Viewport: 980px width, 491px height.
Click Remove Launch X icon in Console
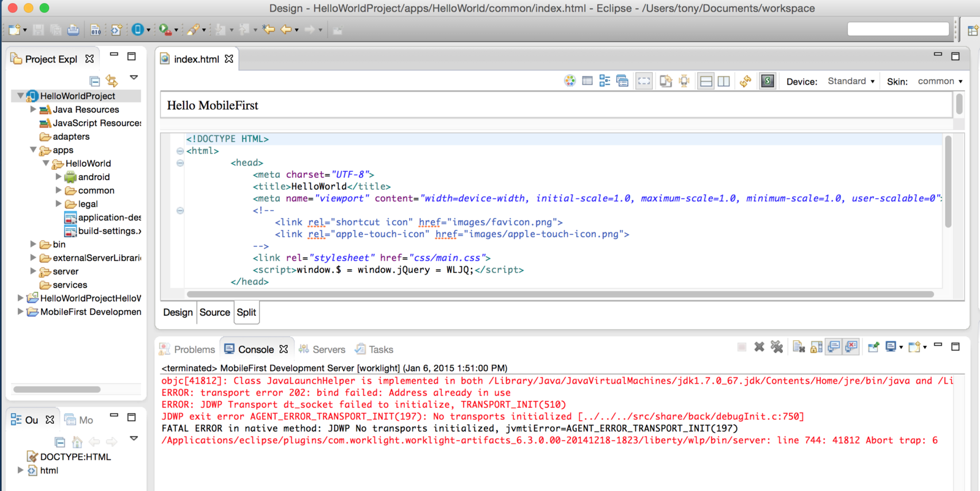click(759, 347)
